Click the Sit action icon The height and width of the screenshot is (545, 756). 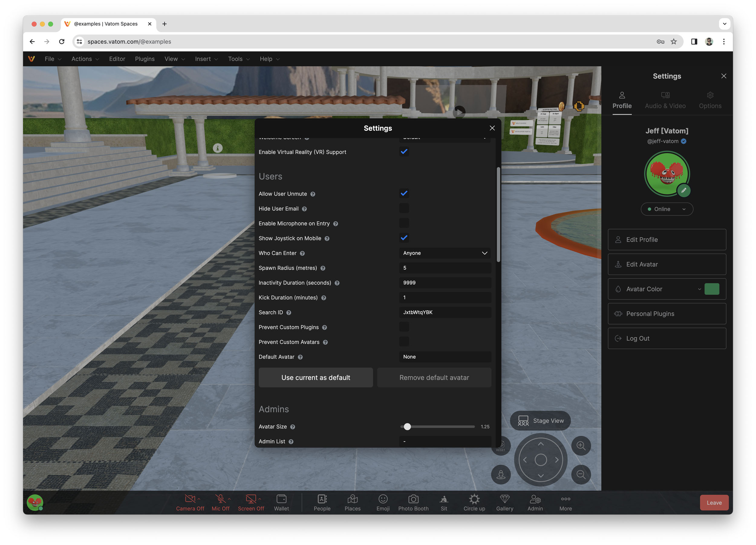[x=444, y=499]
